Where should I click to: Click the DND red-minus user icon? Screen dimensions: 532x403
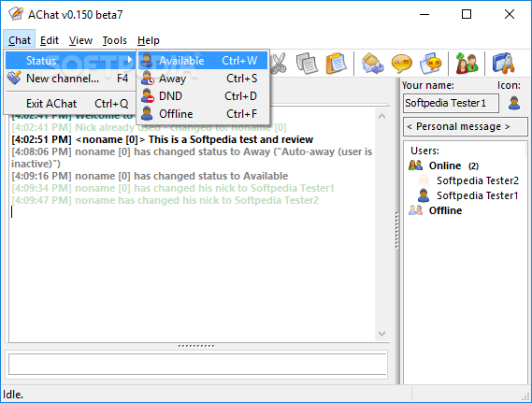pyautogui.click(x=147, y=96)
